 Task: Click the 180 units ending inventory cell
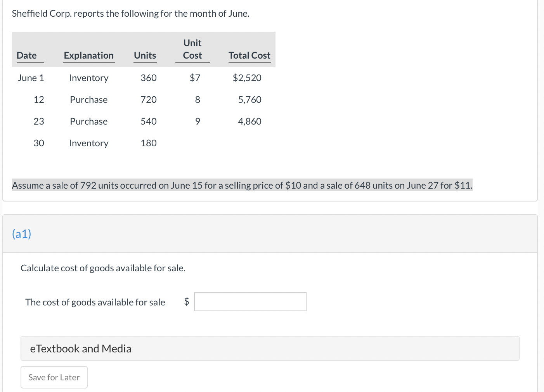click(148, 143)
